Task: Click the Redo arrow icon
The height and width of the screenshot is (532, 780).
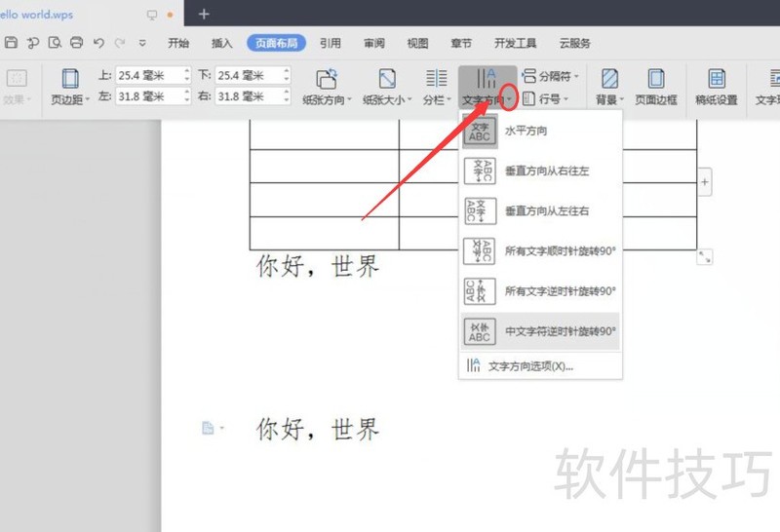Action: click(x=120, y=43)
